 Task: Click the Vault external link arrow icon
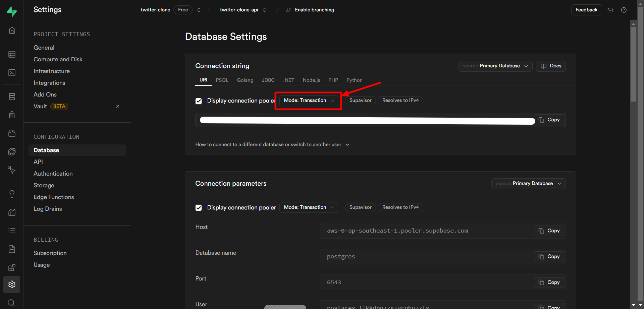[117, 107]
